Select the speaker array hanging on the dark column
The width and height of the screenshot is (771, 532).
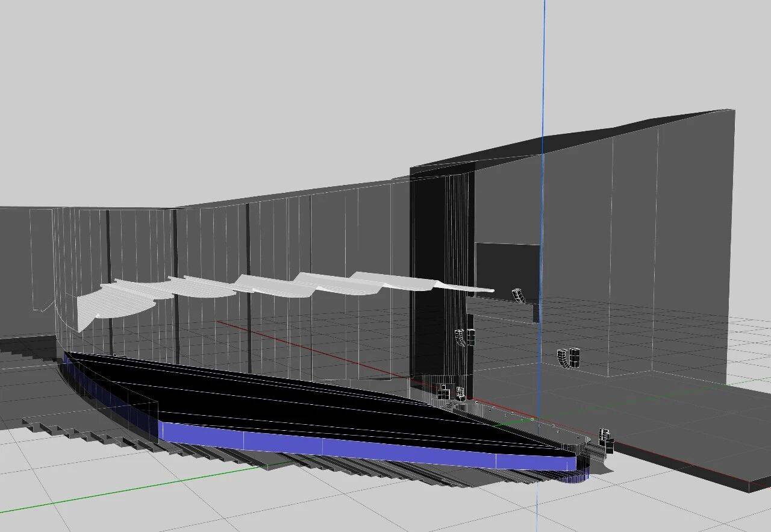tap(464, 337)
